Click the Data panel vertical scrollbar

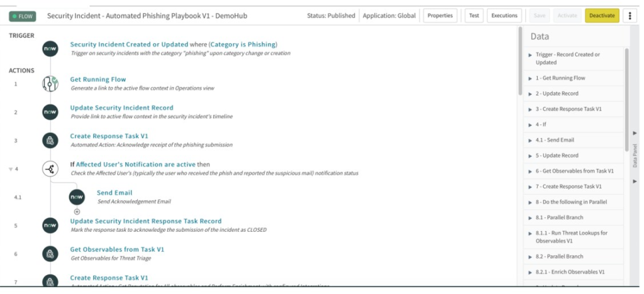pyautogui.click(x=626, y=99)
